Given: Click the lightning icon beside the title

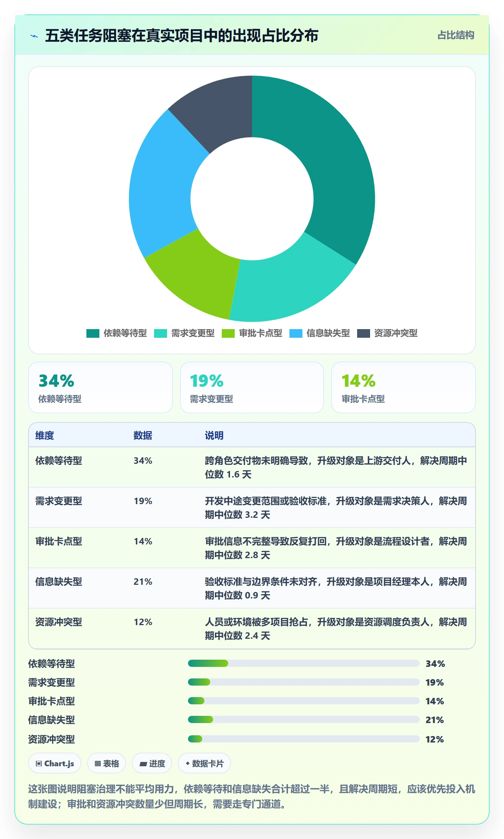Looking at the screenshot, I should click(34, 36).
